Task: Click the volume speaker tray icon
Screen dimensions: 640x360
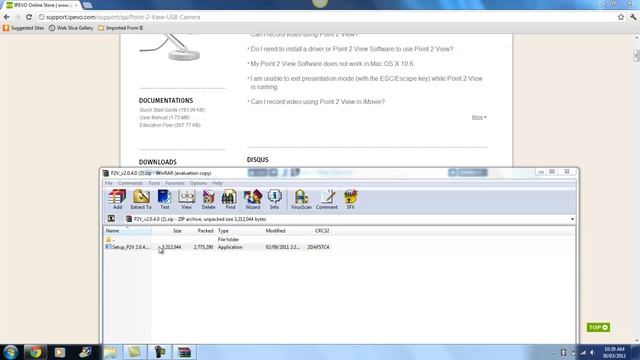Action: pyautogui.click(x=593, y=352)
